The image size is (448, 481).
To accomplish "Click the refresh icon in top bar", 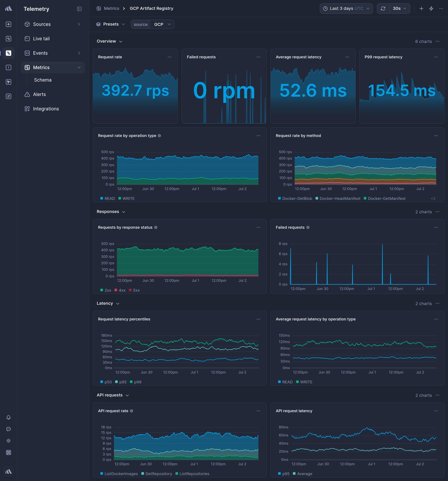I will point(383,8).
